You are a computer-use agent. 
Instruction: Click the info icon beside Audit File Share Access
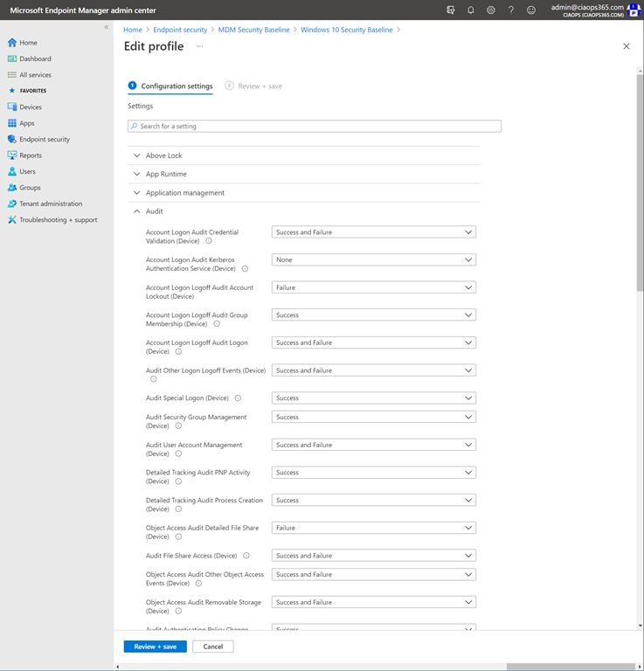click(246, 556)
